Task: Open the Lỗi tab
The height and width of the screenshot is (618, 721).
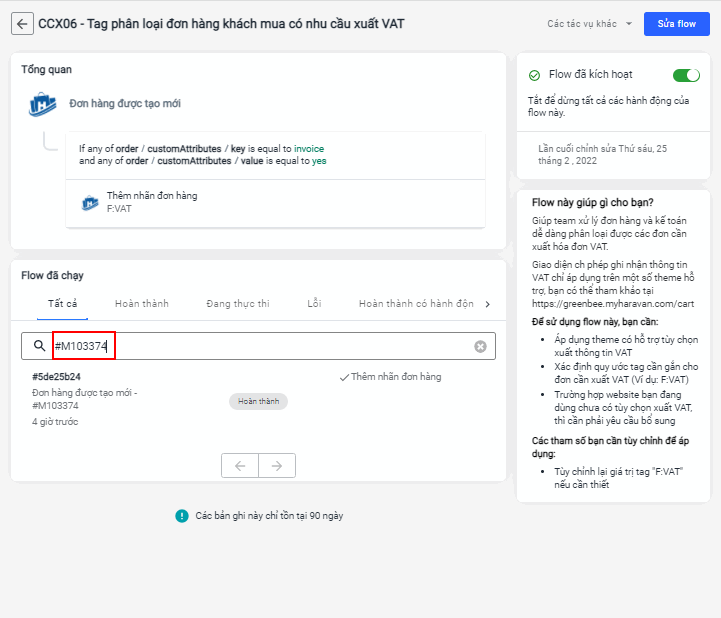Action: 314,304
